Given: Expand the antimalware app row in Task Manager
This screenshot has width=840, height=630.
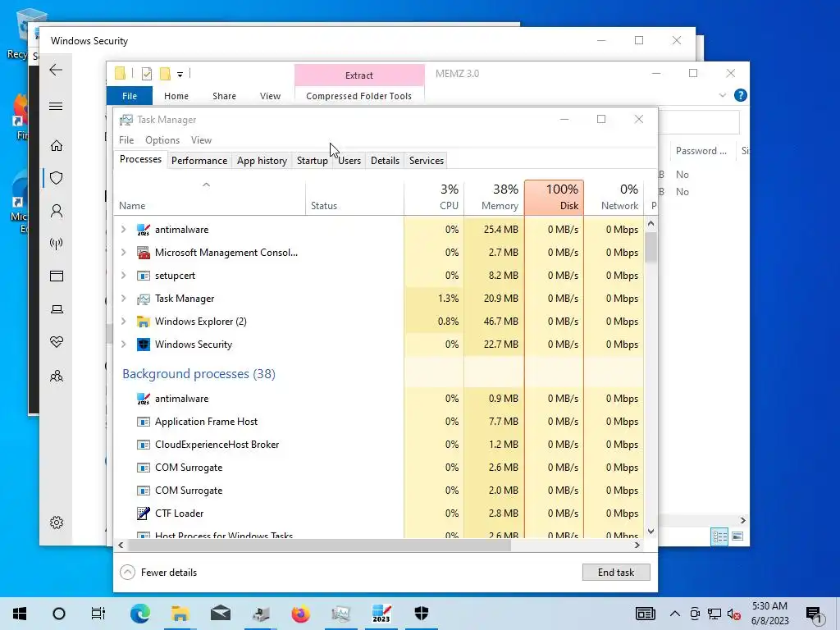Looking at the screenshot, I should [x=124, y=230].
